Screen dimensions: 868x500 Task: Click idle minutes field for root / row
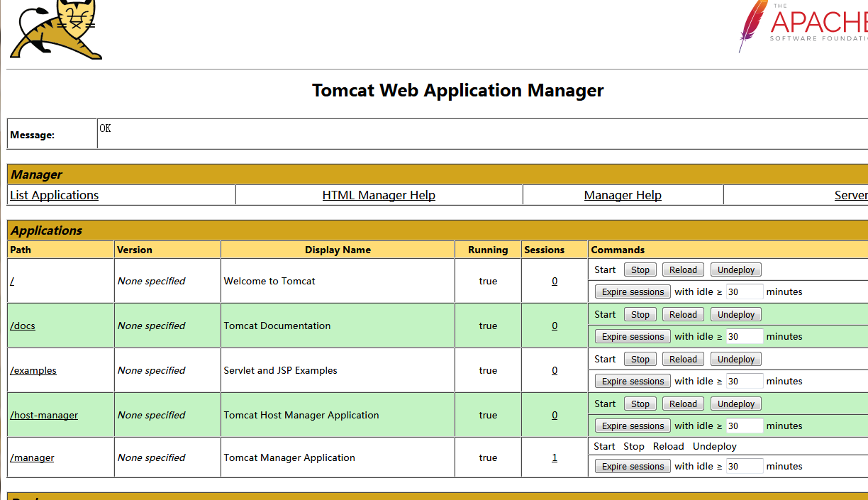pyautogui.click(x=745, y=291)
